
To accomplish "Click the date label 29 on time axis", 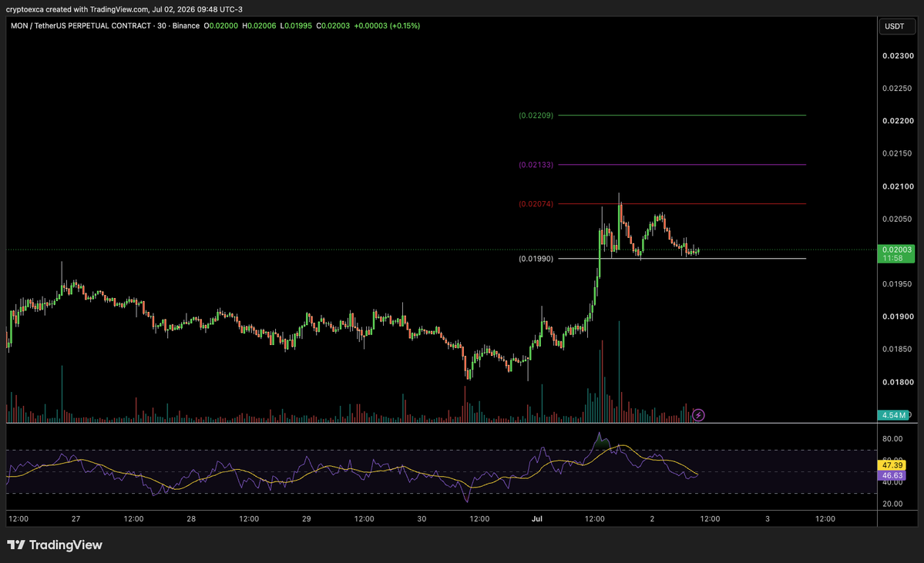I will click(x=307, y=519).
